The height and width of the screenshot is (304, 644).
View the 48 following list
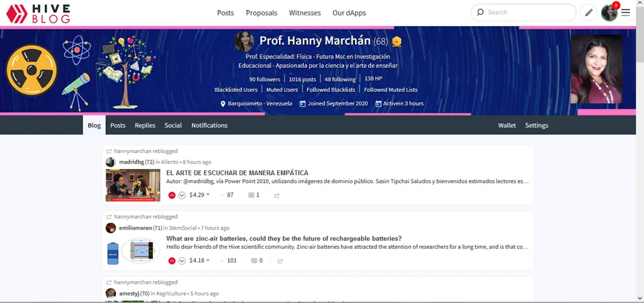[x=340, y=79]
